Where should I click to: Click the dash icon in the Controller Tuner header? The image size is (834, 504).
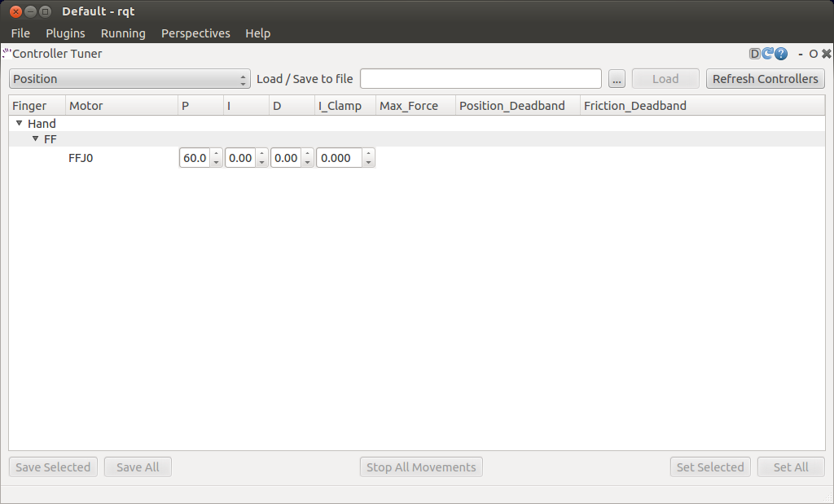(x=801, y=54)
